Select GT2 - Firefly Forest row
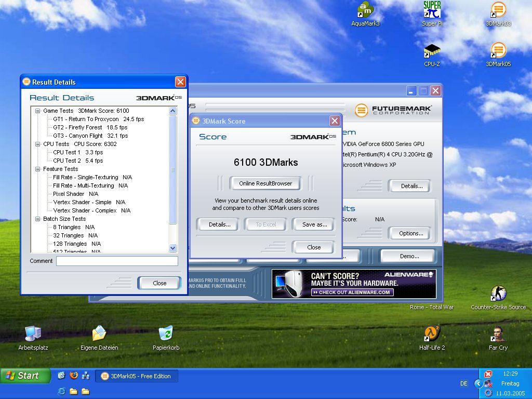The image size is (532, 399). [90, 128]
